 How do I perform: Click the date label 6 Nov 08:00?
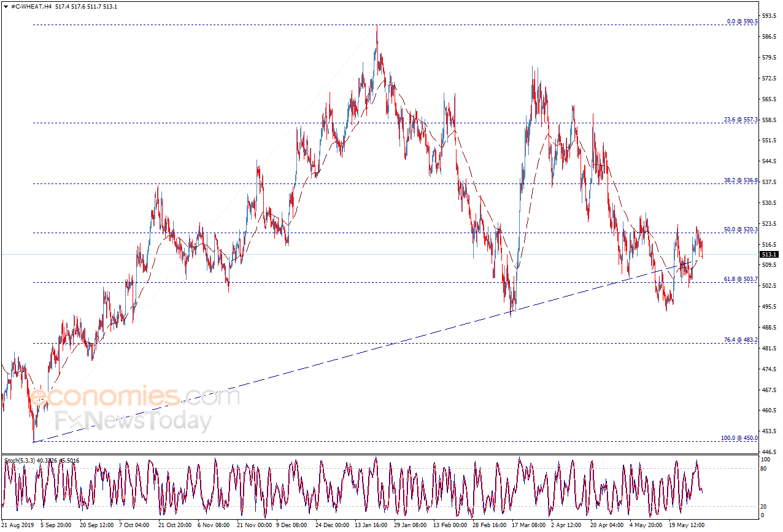[214, 525]
